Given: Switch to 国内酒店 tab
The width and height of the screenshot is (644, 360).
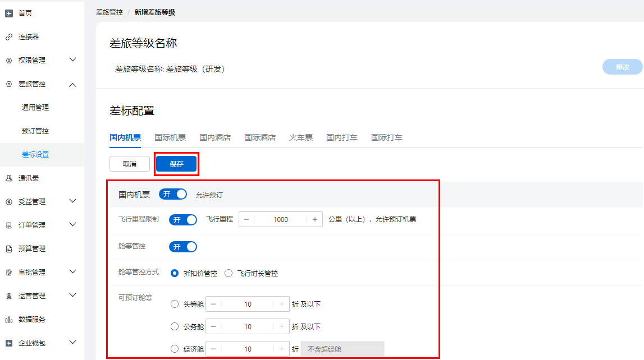Looking at the screenshot, I should click(x=215, y=137).
